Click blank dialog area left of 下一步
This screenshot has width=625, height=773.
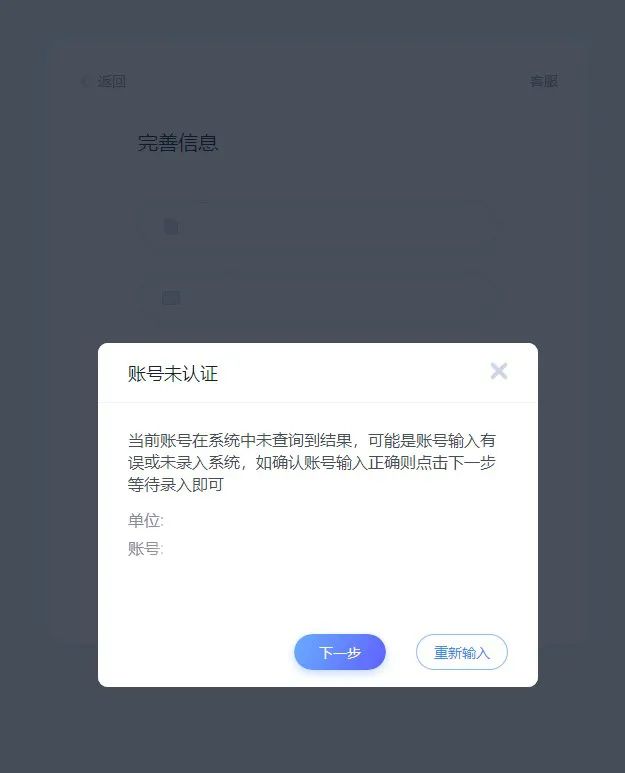(x=197, y=652)
